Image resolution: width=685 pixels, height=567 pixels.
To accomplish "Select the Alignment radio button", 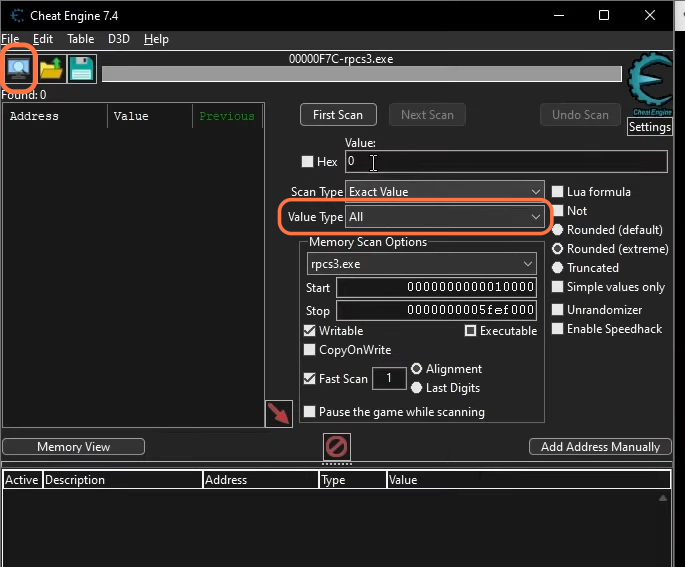I will pyautogui.click(x=416, y=369).
